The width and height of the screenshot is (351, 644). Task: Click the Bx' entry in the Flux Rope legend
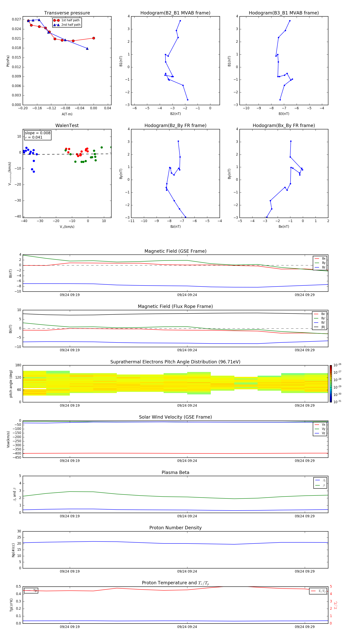(x=320, y=314)
